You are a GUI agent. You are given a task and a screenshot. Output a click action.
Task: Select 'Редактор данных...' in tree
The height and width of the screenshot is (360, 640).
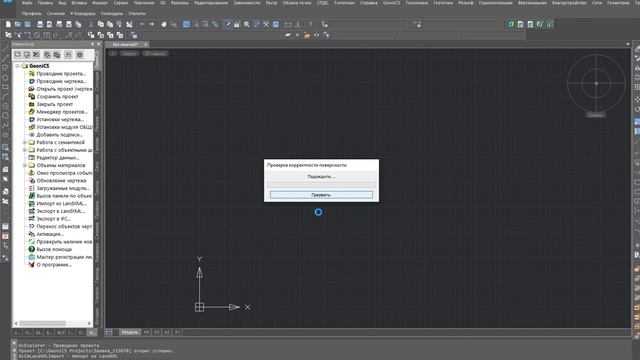(x=58, y=158)
